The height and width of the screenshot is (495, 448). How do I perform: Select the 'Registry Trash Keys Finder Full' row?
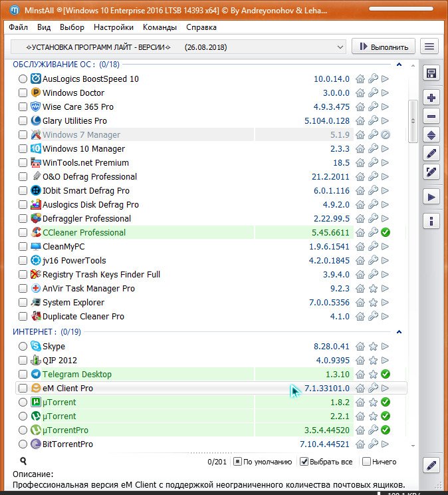[x=211, y=275]
